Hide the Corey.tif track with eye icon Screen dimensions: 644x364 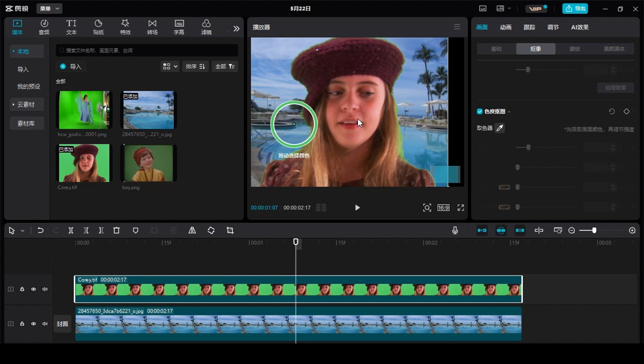pos(34,289)
